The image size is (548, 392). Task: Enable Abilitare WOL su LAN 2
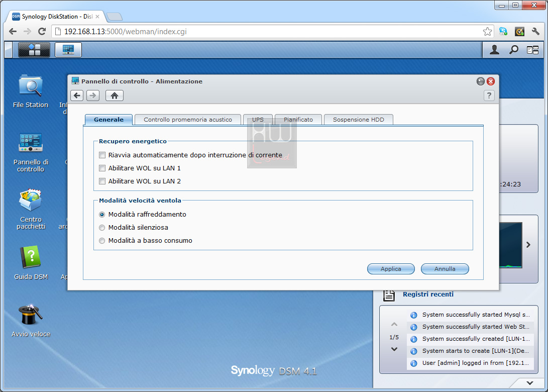click(102, 181)
